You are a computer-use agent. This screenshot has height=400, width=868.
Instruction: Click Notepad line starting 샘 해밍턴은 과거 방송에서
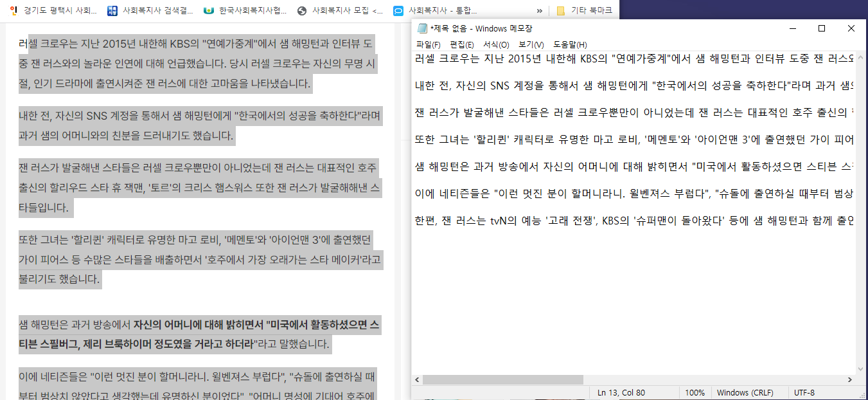(x=635, y=167)
